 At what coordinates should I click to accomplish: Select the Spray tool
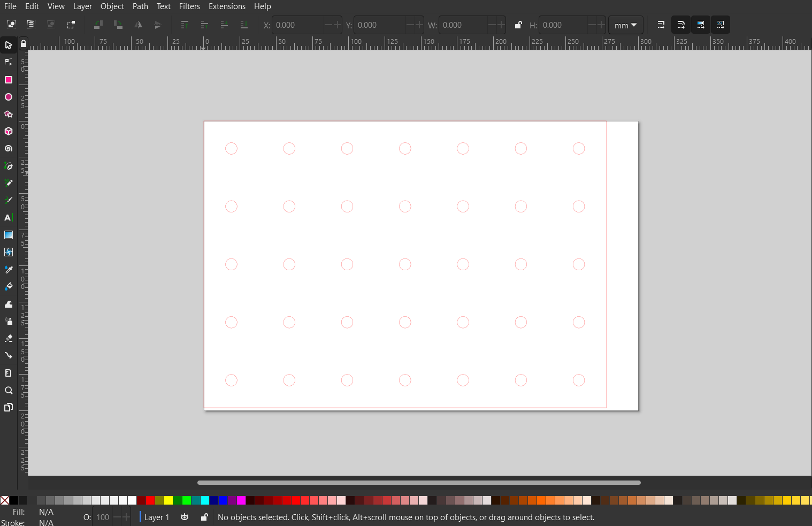pos(9,321)
